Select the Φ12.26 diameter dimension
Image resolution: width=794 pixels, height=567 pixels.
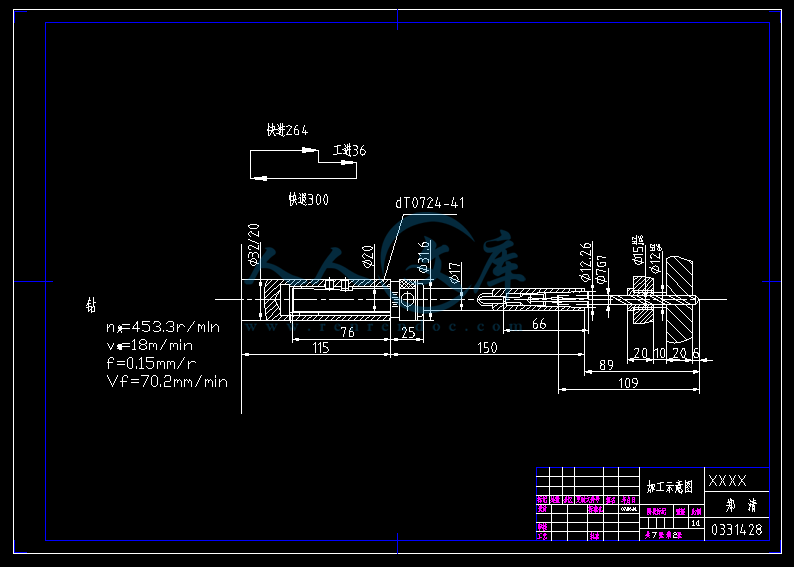585,262
